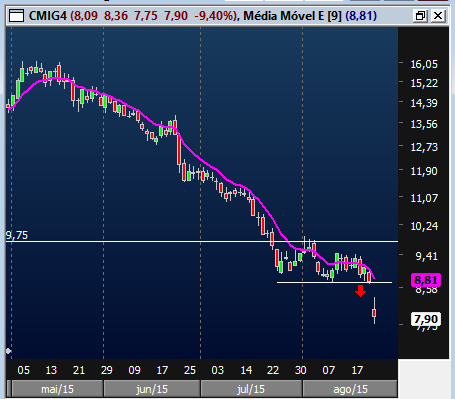Select the jun/15 month segment
The height and width of the screenshot is (399, 455).
pyautogui.click(x=152, y=389)
